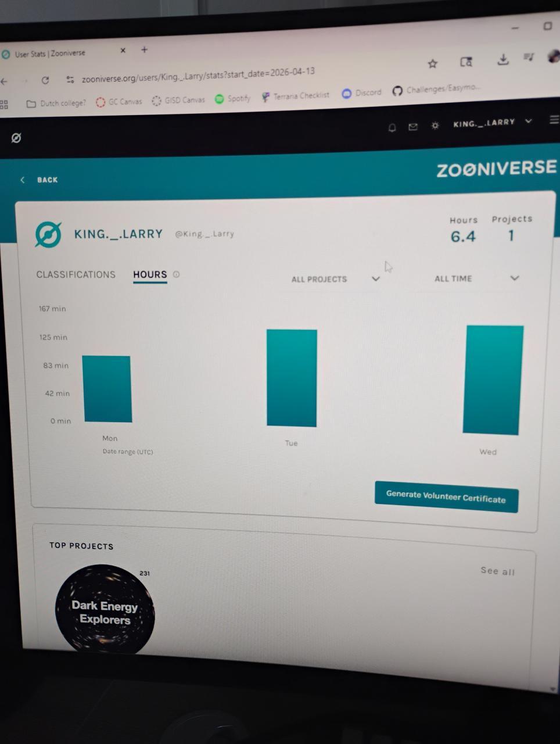Click the browser downloads icon
The image size is (560, 744).
(x=503, y=59)
